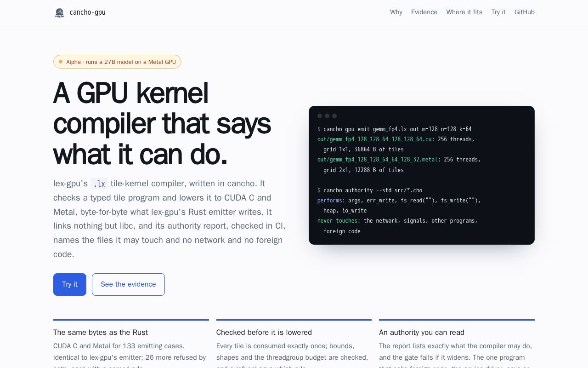Open the cancho-gpu home link
Image resolution: width=588 pixels, height=368 pixels.
coord(79,12)
